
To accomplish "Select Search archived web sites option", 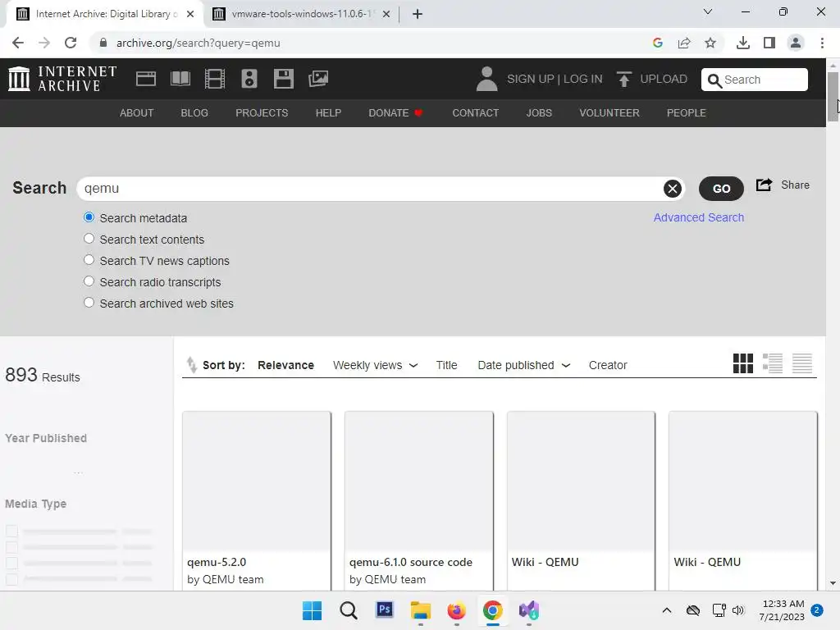I will [x=89, y=303].
